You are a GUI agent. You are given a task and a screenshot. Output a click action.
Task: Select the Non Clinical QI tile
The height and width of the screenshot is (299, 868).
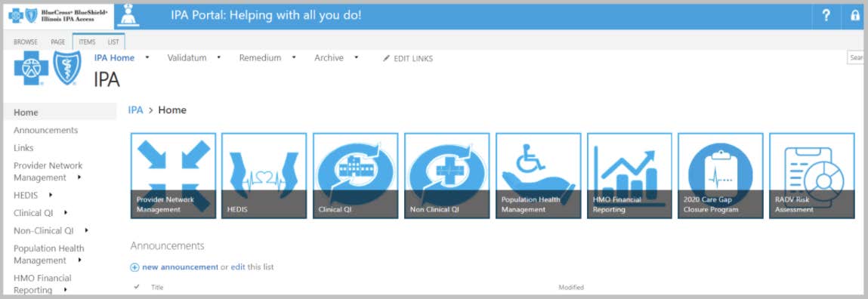[x=446, y=175]
